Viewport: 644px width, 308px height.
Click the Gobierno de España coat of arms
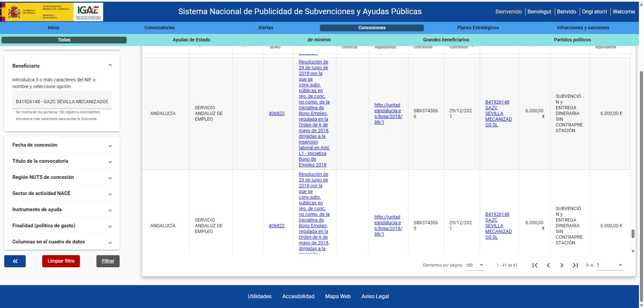pos(14,12)
